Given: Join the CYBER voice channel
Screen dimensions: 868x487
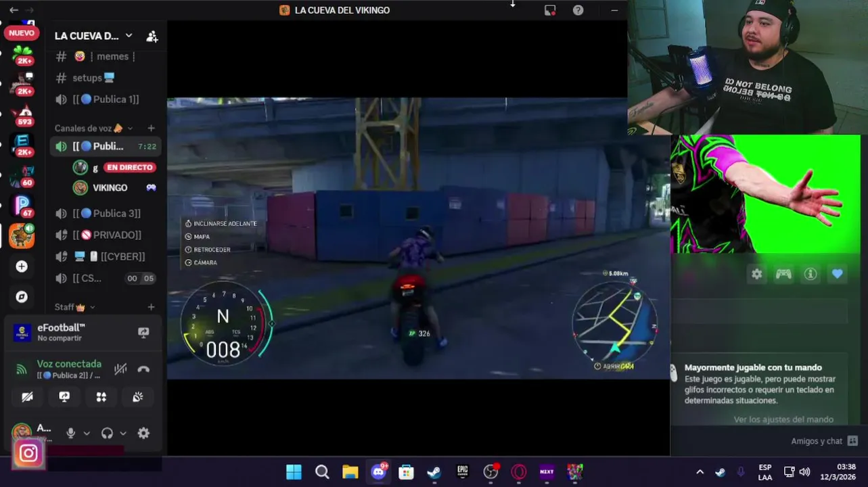Looking at the screenshot, I should [106, 256].
